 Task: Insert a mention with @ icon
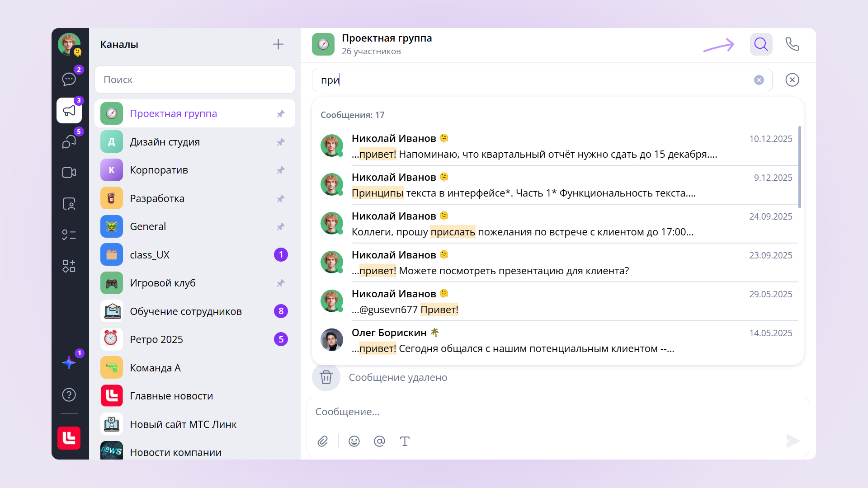(x=379, y=441)
